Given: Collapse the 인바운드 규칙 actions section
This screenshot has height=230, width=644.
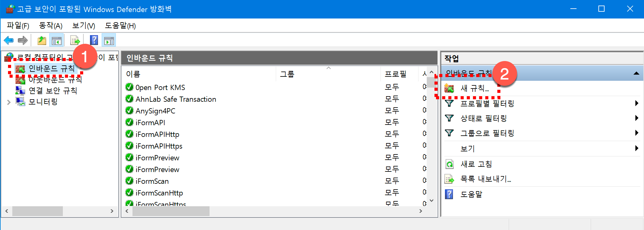Looking at the screenshot, I should pyautogui.click(x=636, y=73).
